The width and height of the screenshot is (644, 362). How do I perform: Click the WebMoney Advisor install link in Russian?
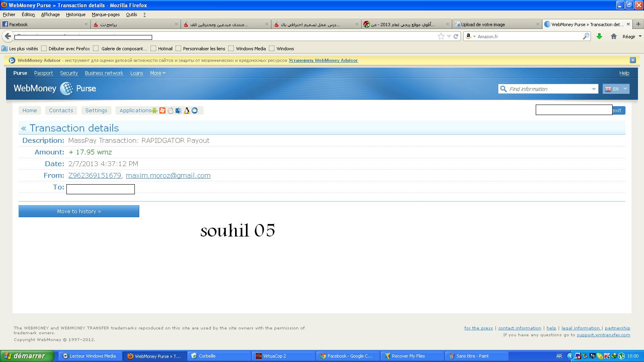pyautogui.click(x=323, y=60)
